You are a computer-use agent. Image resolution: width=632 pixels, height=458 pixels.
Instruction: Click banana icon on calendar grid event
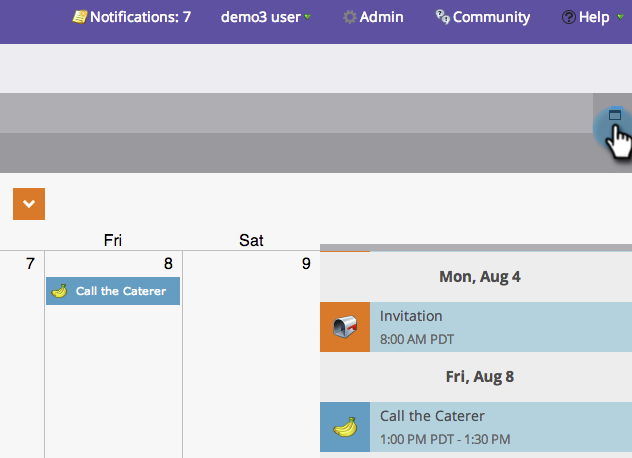pyautogui.click(x=59, y=291)
